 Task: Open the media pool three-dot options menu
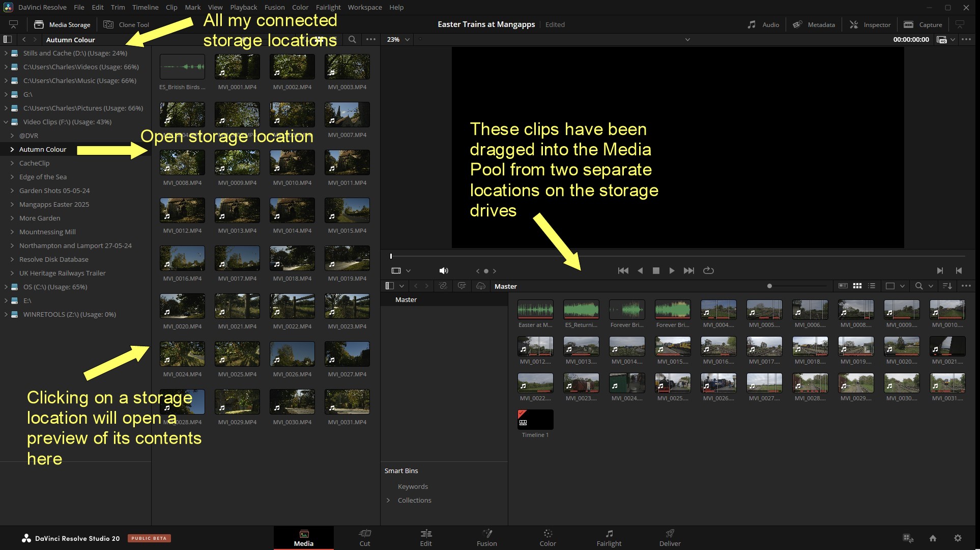click(966, 286)
